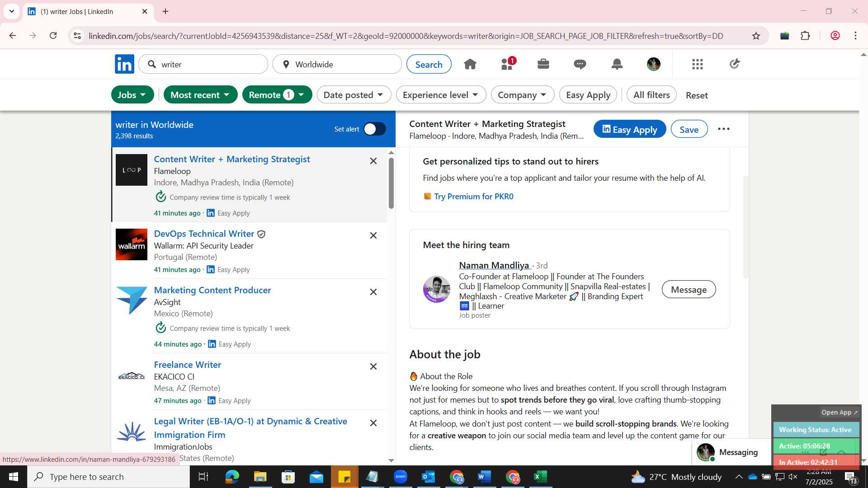This screenshot has height=488, width=868.
Task: Expand Most recent sort dropdown
Action: 200,95
